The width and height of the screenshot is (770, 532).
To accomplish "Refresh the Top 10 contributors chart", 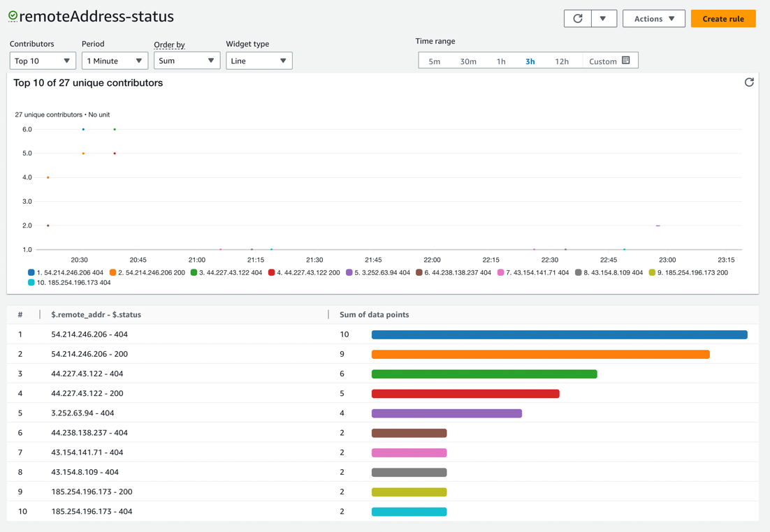I will click(x=749, y=82).
